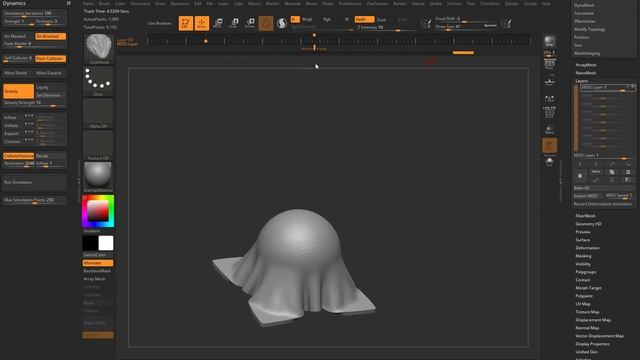Screen dimensions: 640x360
Task: Click the pen icon right of Draw Size
Action: pyautogui.click(x=506, y=23)
